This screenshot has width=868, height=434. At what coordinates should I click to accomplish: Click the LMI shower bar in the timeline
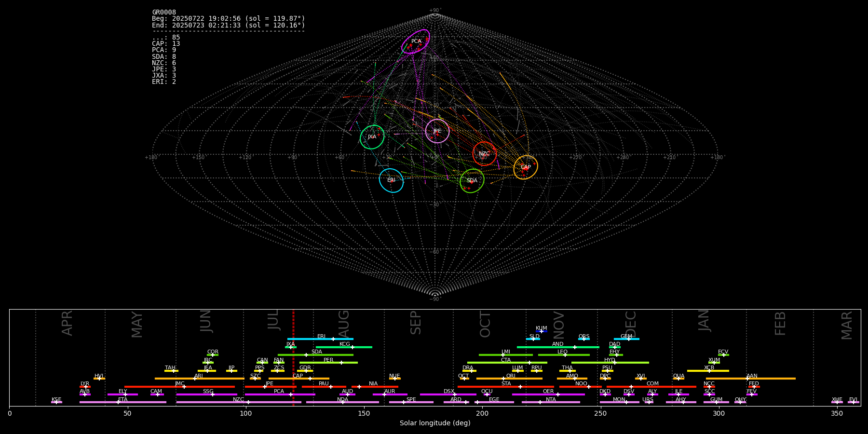point(506,355)
